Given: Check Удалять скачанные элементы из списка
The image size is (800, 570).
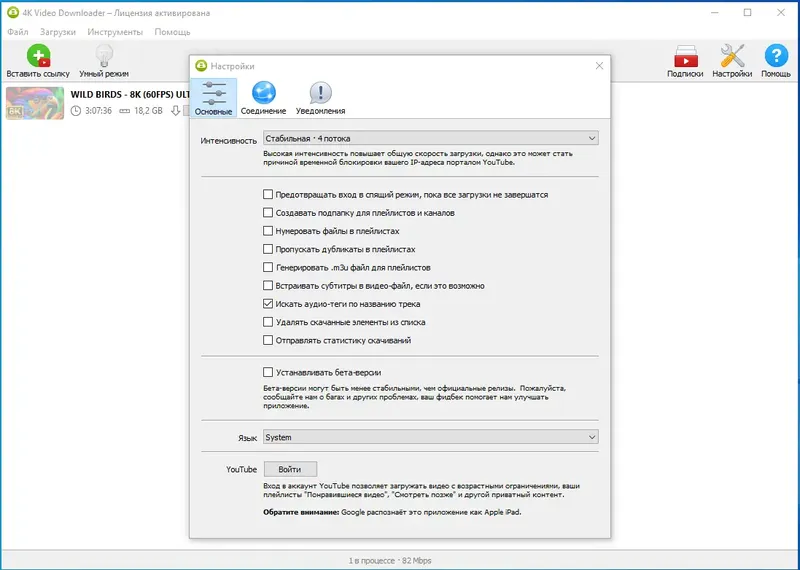Looking at the screenshot, I should click(x=268, y=322).
